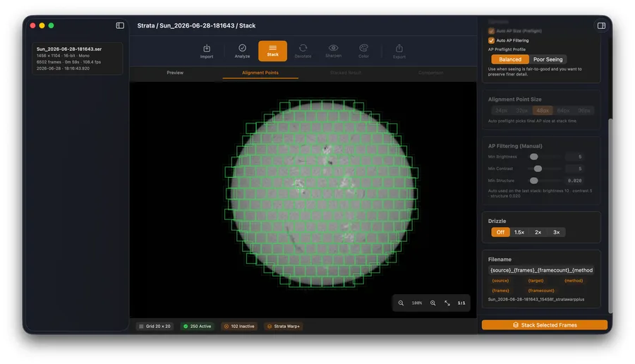The width and height of the screenshot is (635, 364).
Task: Click the right panel vertical scrollbar
Action: click(x=610, y=216)
